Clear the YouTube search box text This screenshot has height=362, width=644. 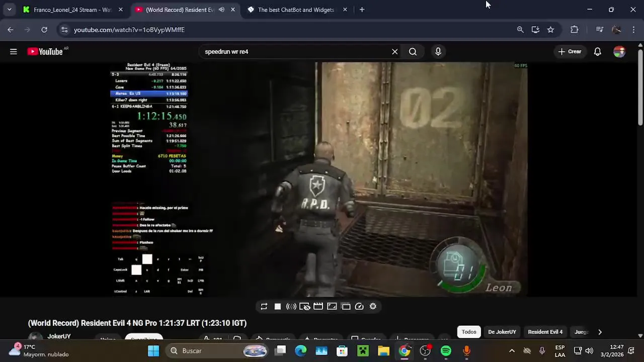point(395,51)
